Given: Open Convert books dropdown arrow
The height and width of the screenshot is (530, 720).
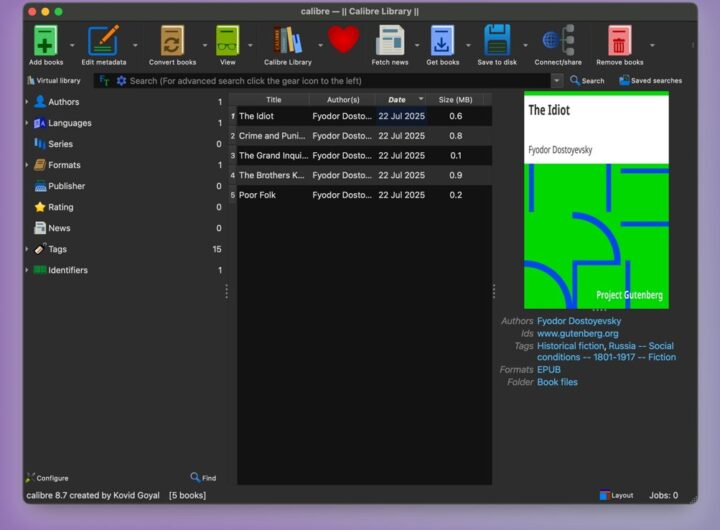Looking at the screenshot, I should 205,45.
